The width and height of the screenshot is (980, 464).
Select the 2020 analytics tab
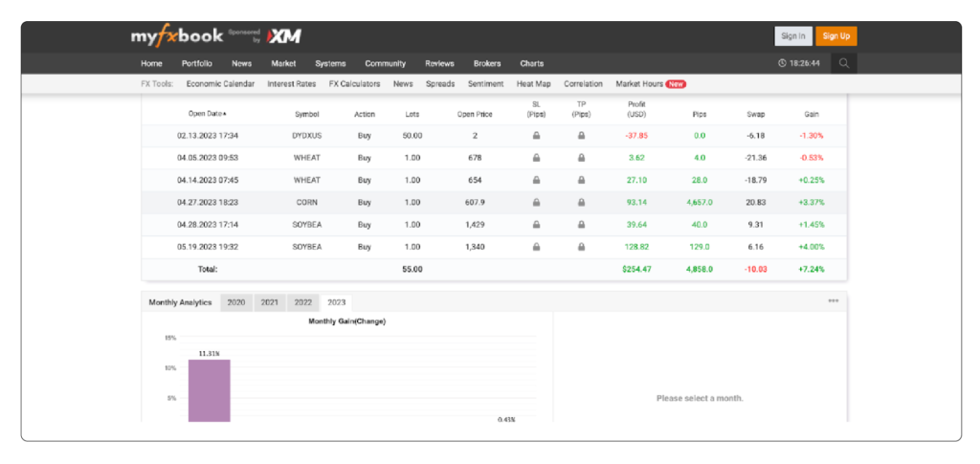coord(235,302)
